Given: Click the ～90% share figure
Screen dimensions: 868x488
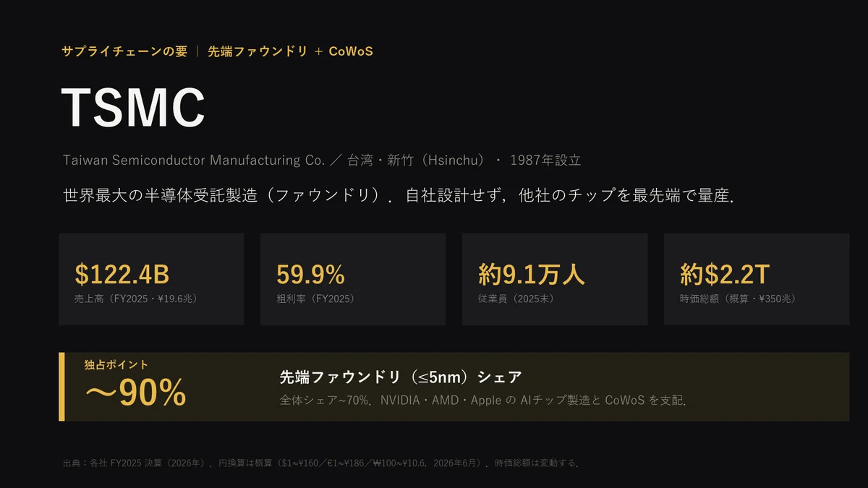Looking at the screenshot, I should pos(135,393).
